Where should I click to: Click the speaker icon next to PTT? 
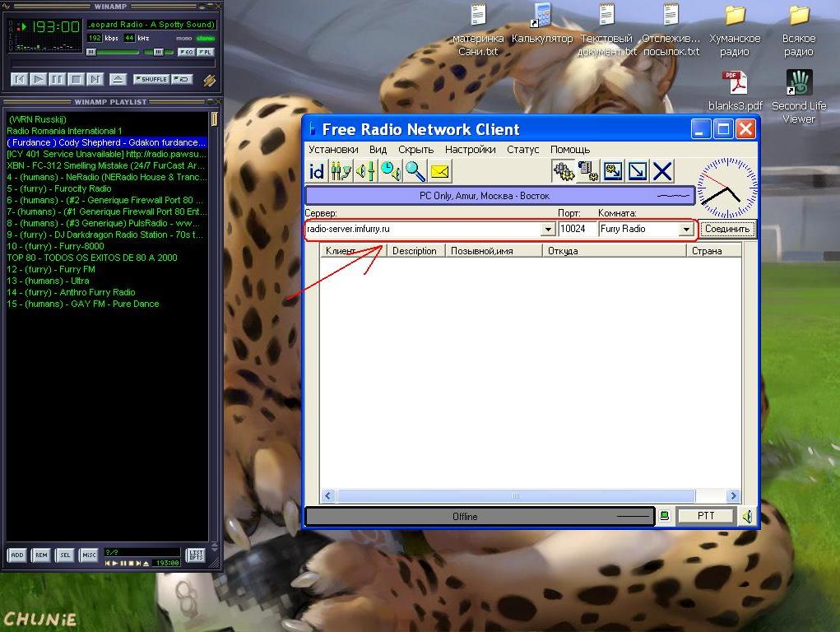747,517
